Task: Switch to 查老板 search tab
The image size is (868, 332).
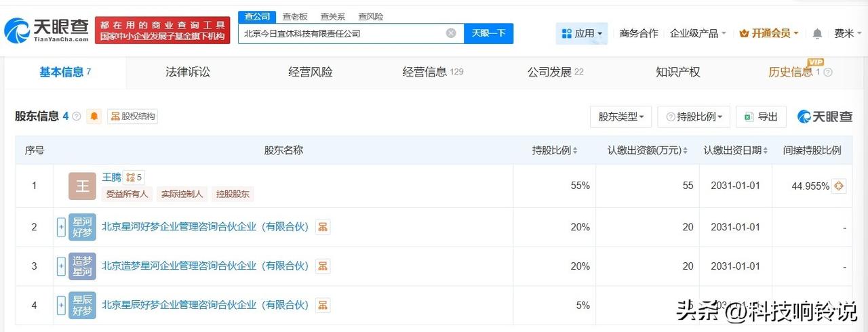Action: tap(294, 16)
